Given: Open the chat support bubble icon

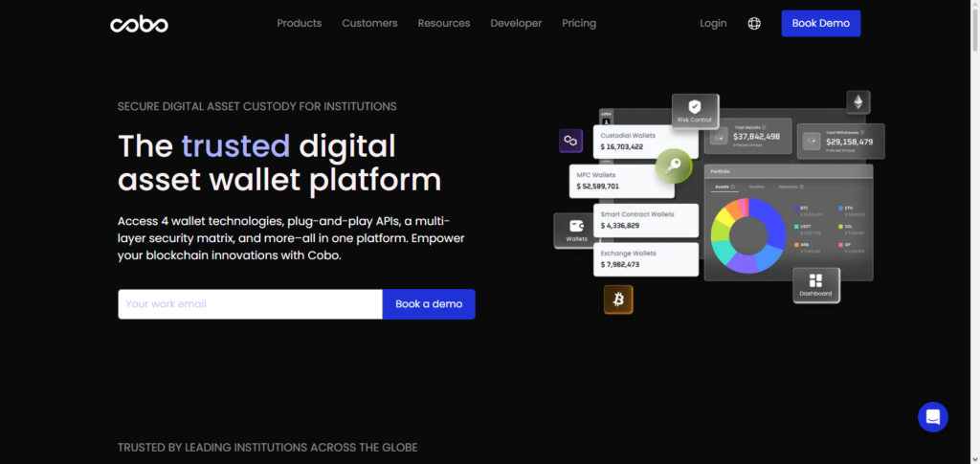Looking at the screenshot, I should pos(932,416).
